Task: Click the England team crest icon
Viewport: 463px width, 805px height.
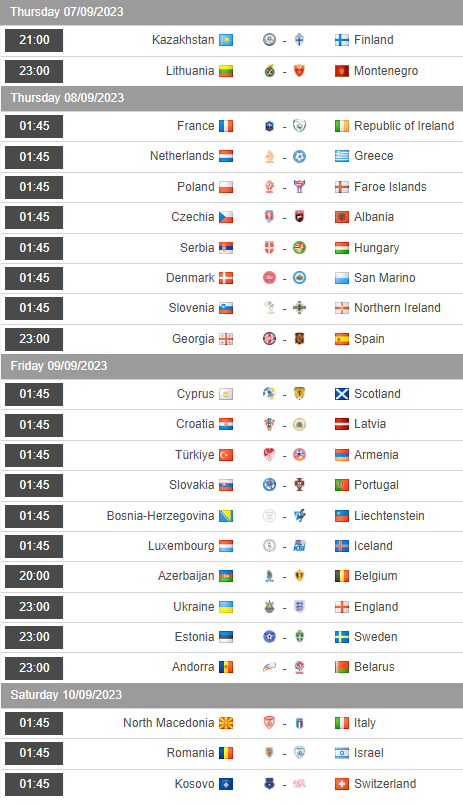Action: [299, 607]
